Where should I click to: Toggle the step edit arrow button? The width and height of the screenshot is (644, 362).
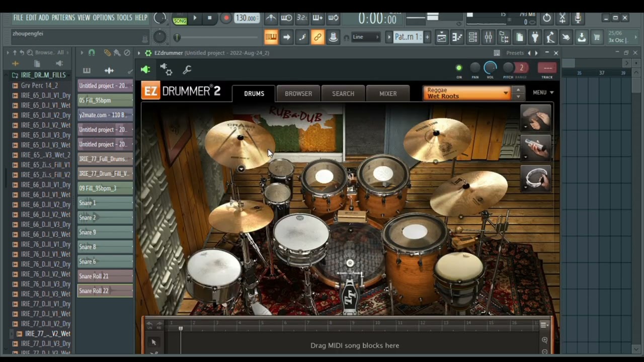(x=286, y=37)
